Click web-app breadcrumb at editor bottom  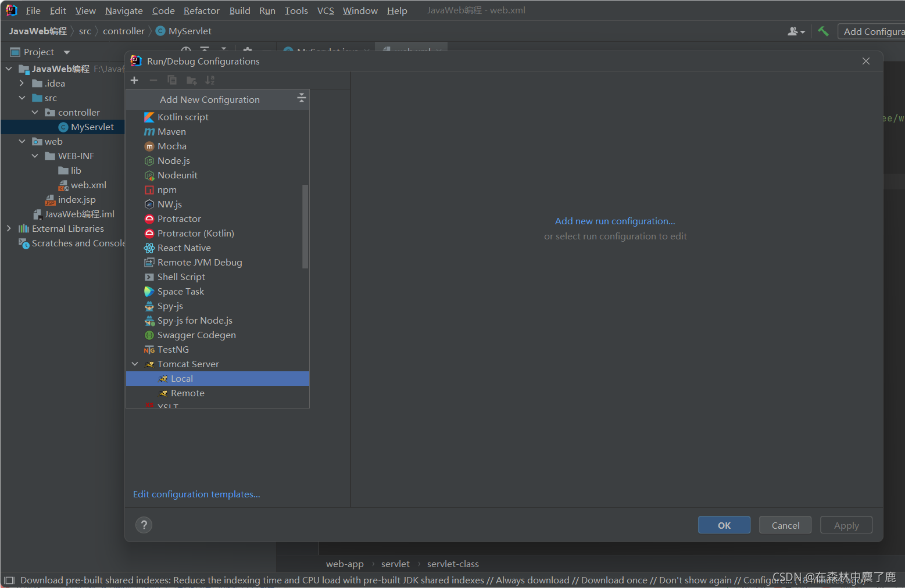pyautogui.click(x=345, y=564)
